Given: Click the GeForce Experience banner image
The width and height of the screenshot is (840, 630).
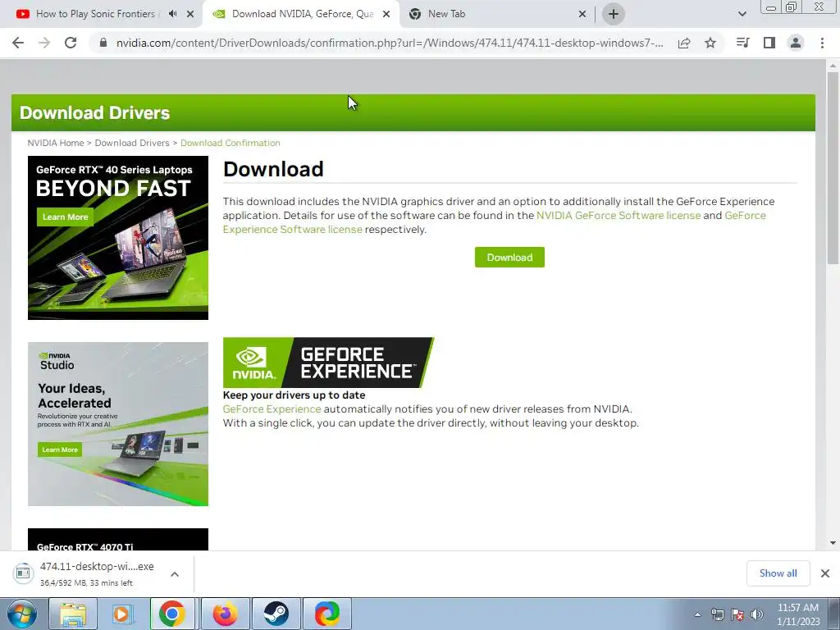Looking at the screenshot, I should click(x=328, y=363).
